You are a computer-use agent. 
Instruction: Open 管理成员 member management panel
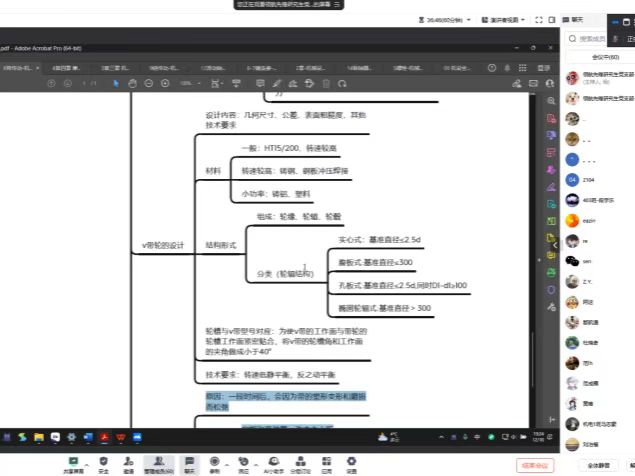[x=159, y=461]
